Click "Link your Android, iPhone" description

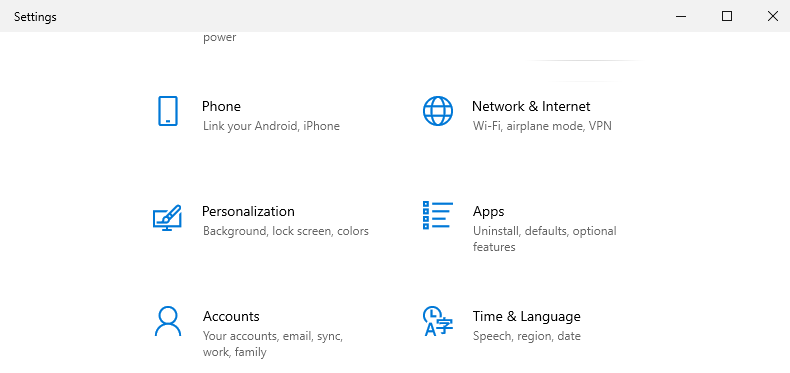271,126
